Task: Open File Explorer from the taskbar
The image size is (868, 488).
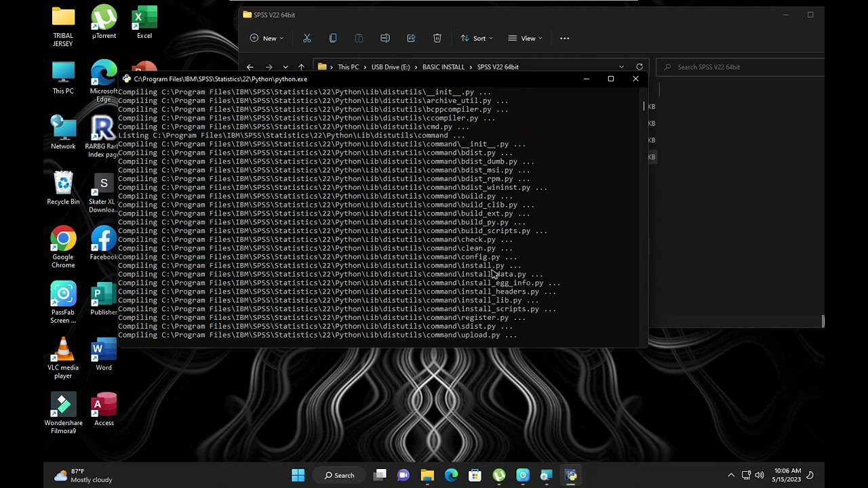Action: point(427,475)
